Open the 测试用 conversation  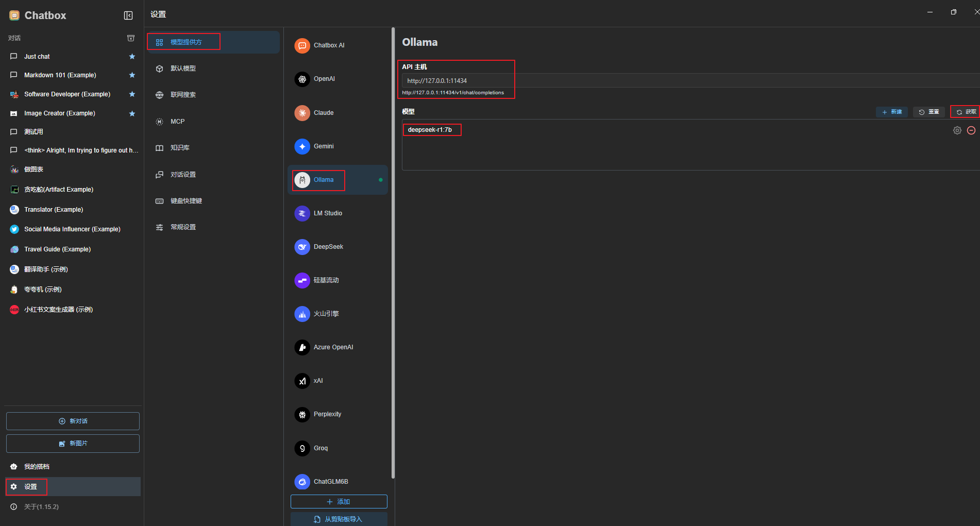[x=73, y=132]
